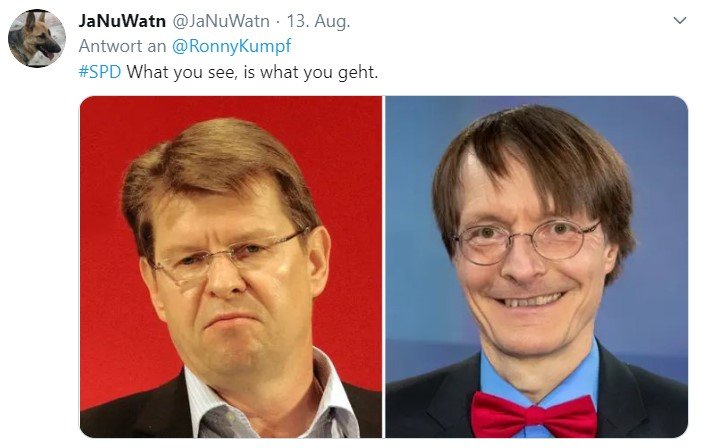Expand the tweet options chevron
This screenshot has height=448, width=708.
[680, 20]
